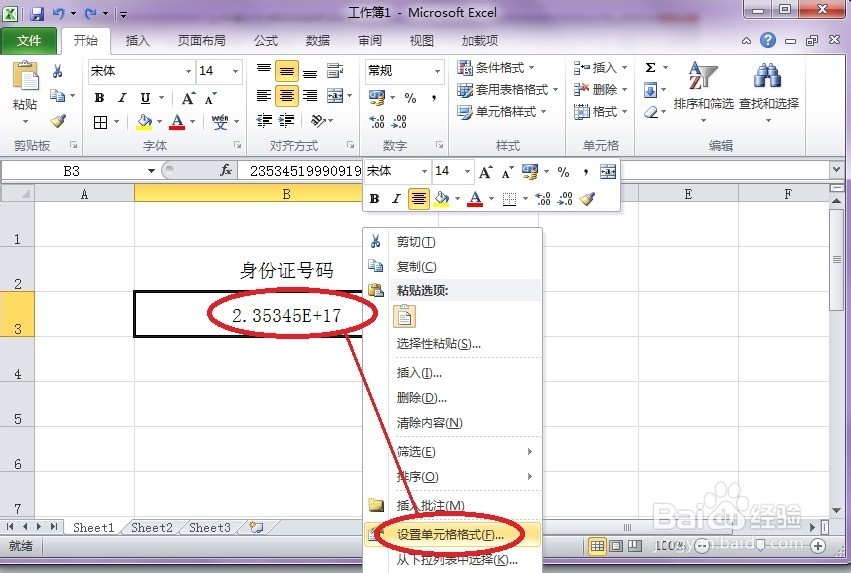Toggle center horizontal align in ribbon
The image size is (851, 573).
[x=287, y=96]
